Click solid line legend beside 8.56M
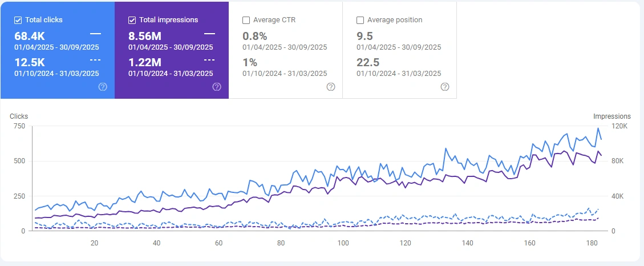Viewport: 644px width, 266px height. point(209,34)
